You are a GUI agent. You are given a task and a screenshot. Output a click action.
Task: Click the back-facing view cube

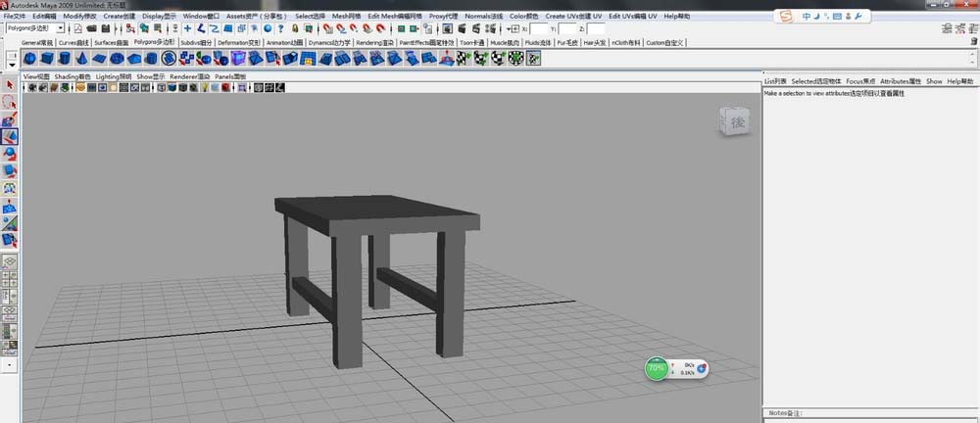click(x=734, y=121)
